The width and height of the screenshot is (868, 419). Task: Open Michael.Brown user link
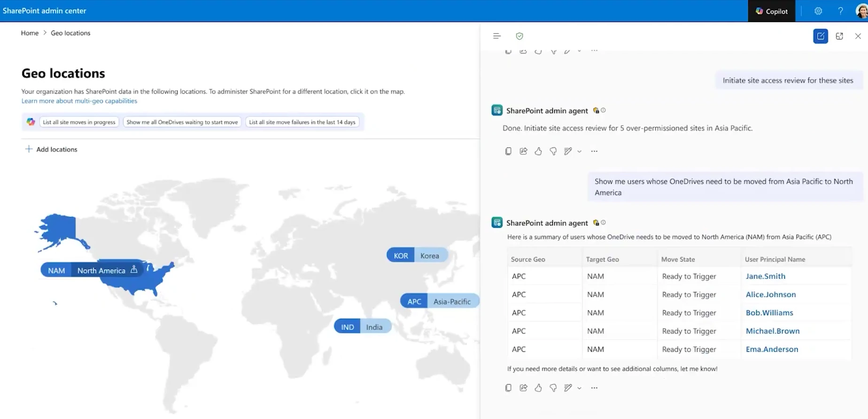pyautogui.click(x=773, y=331)
